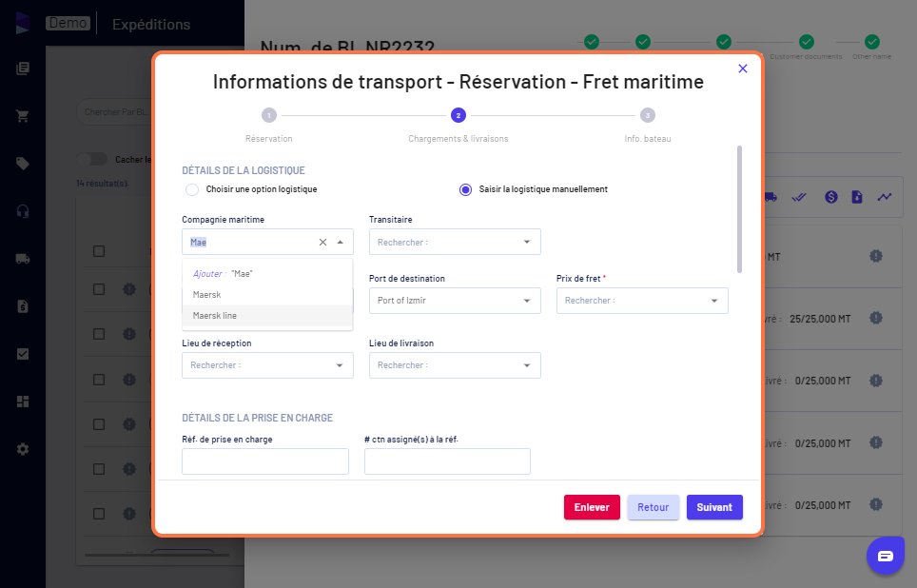
Task: Go to step 1 Réservation
Action: click(x=269, y=115)
